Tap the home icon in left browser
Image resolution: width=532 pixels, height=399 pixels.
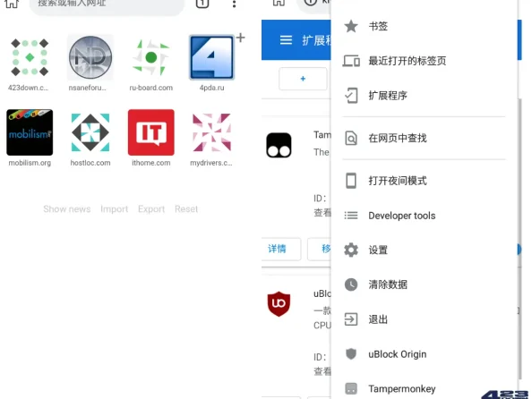pyautogui.click(x=12, y=4)
